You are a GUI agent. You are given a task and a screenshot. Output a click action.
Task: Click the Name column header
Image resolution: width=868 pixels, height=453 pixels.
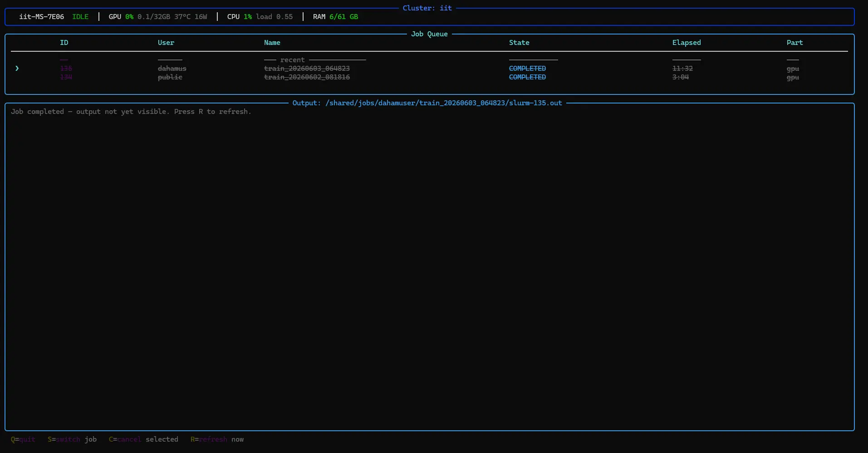(272, 43)
